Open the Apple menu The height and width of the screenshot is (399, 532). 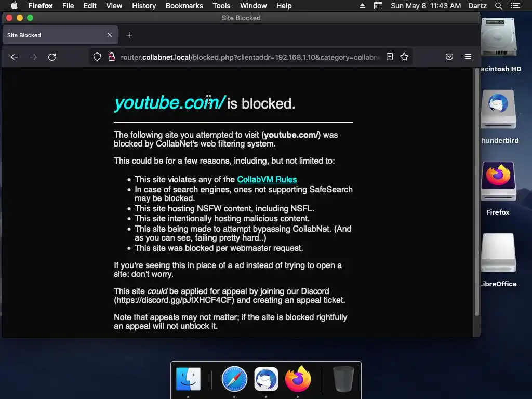pos(14,6)
